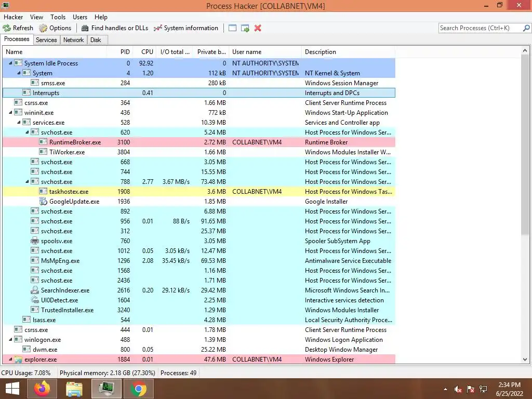The height and width of the screenshot is (399, 532).
Task: Click the Refresh toolbar button
Action: tap(18, 28)
